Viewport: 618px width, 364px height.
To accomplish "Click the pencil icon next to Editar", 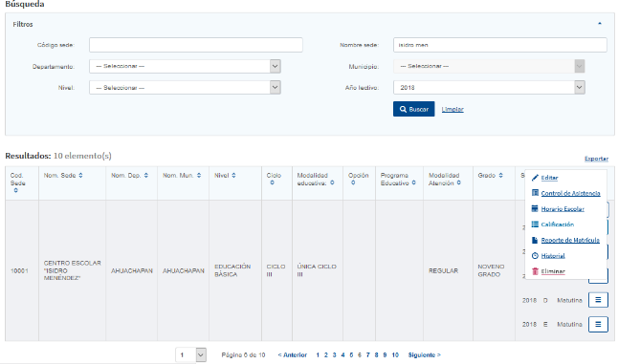I will (x=535, y=178).
